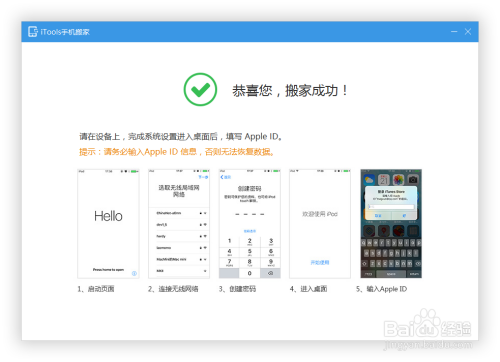Click the 4、进入桌面 caption

tap(308, 289)
